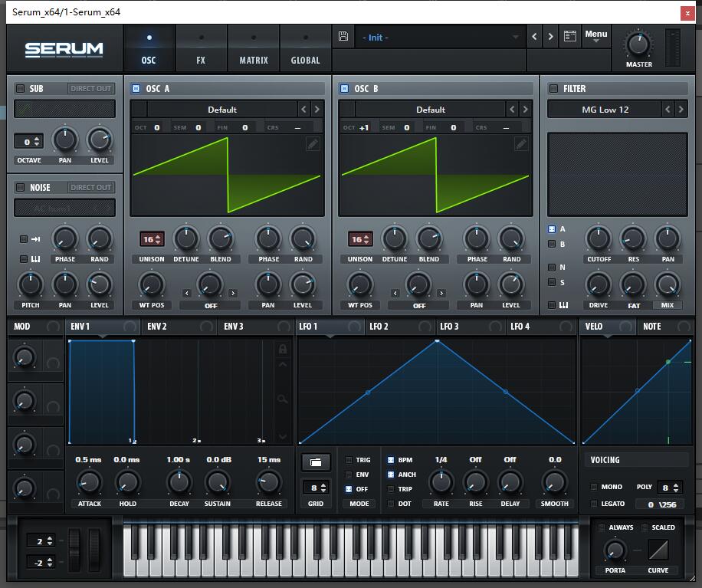
Task: Click the LFO GRID value box
Action: [x=316, y=488]
